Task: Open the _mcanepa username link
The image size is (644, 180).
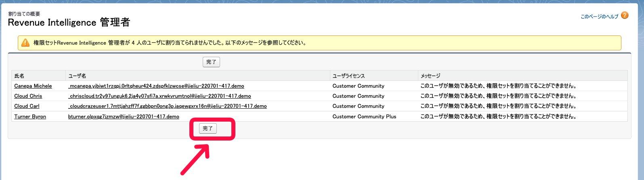Action: pyautogui.click(x=156, y=86)
